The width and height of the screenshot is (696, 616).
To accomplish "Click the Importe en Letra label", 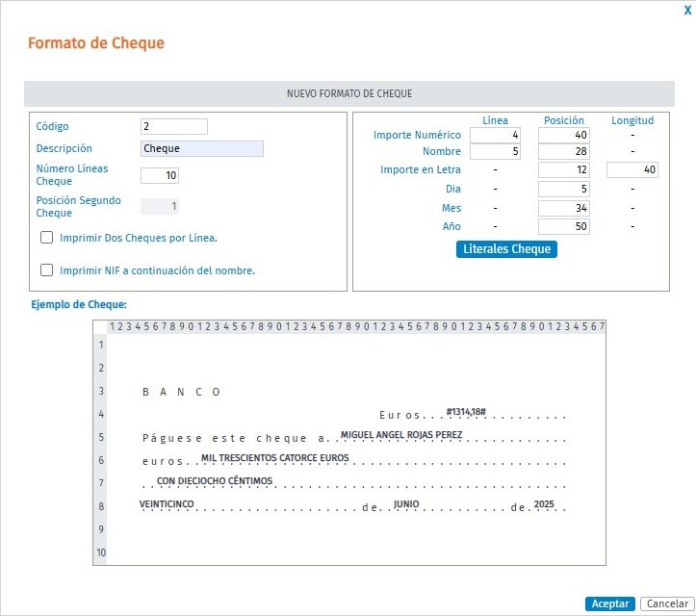I will coord(421,169).
